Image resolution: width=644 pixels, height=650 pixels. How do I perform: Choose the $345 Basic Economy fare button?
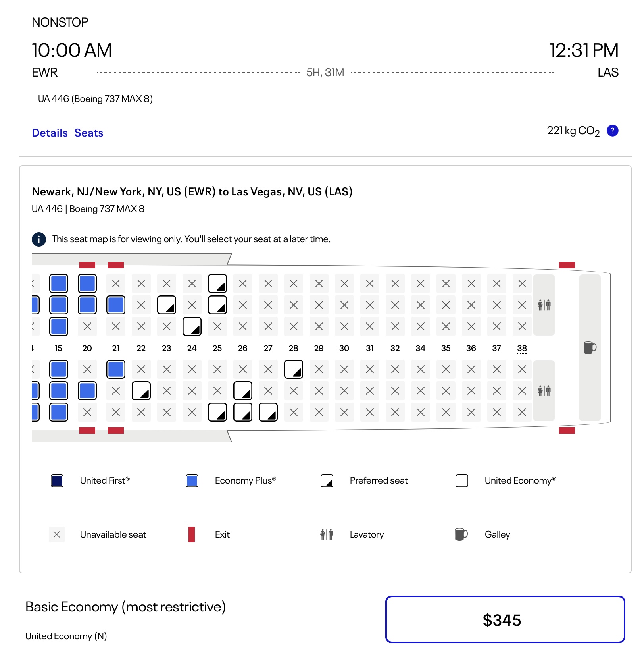(x=505, y=619)
